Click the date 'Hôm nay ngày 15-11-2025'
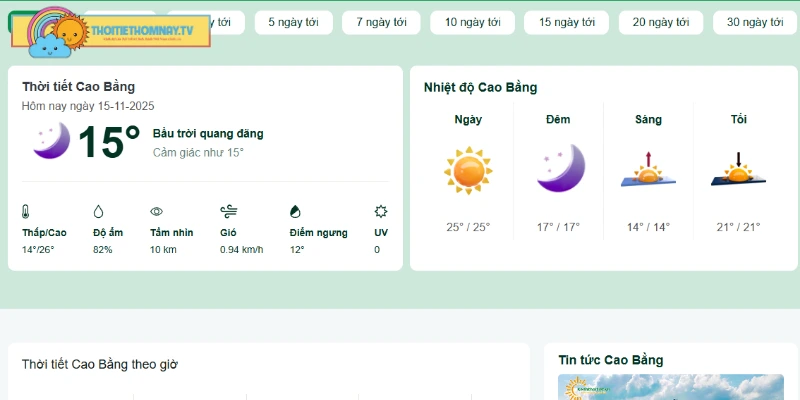 tap(88, 106)
